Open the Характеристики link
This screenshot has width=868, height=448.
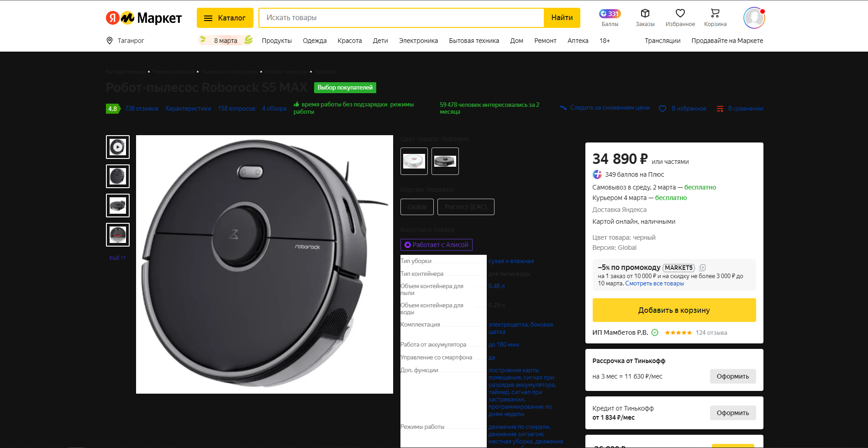tap(188, 109)
